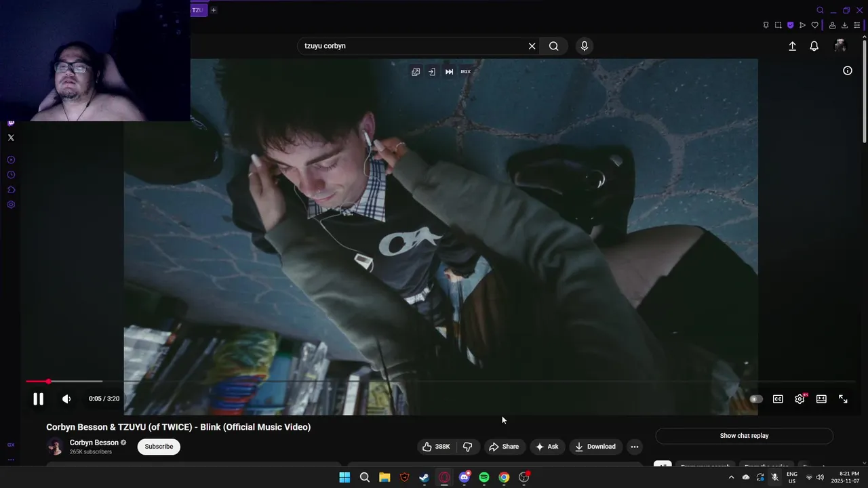Image resolution: width=868 pixels, height=488 pixels.
Task: Toggle microphone mute in system tray
Action: [x=774, y=477]
